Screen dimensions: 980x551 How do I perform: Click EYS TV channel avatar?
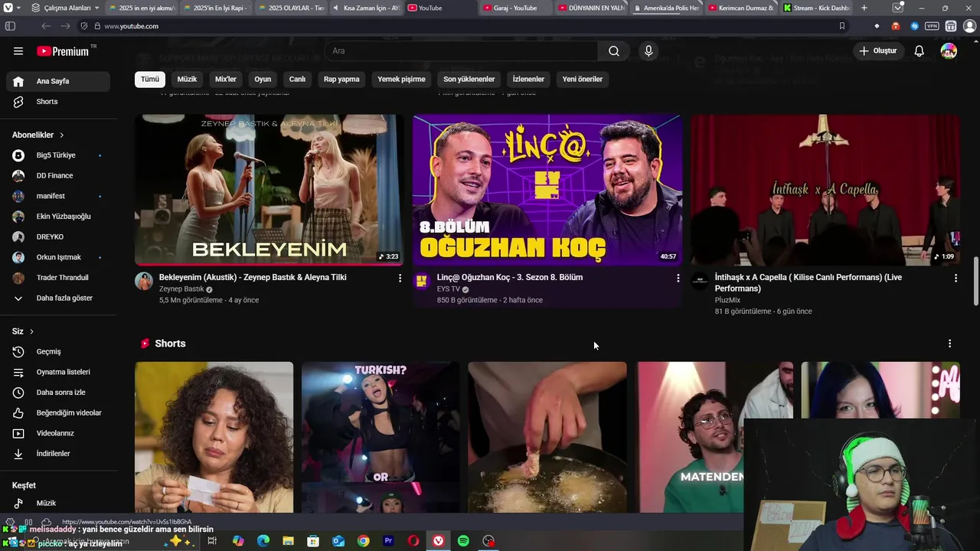click(x=422, y=281)
